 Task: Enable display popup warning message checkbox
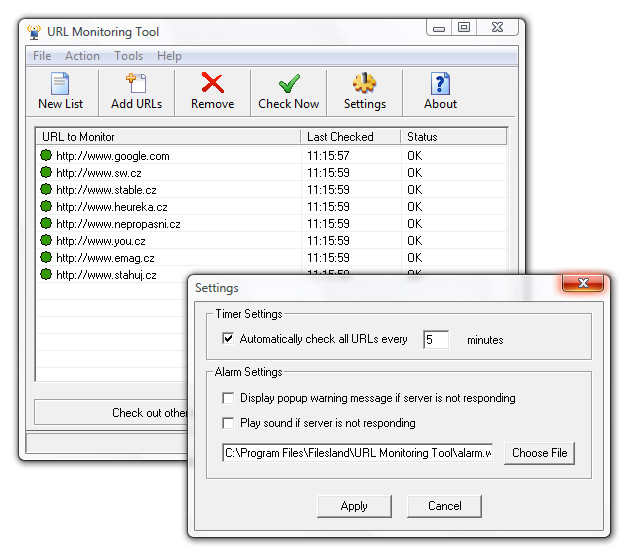tap(228, 398)
